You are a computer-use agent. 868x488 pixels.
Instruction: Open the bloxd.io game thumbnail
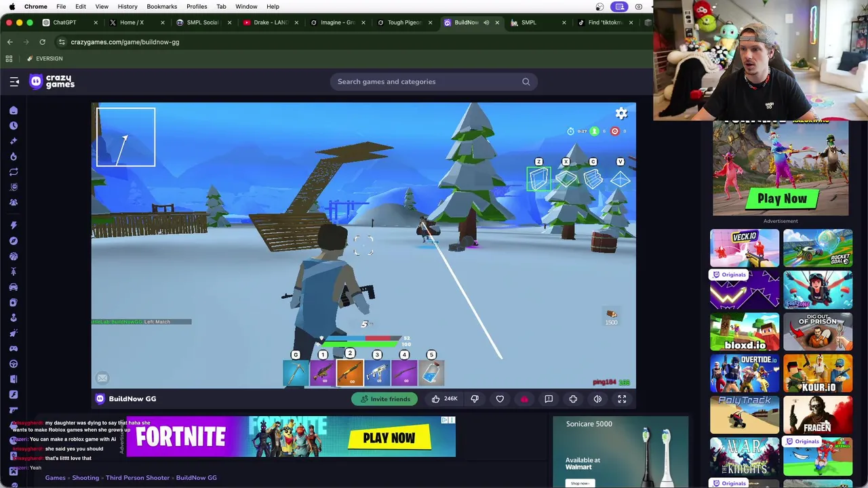(x=745, y=331)
